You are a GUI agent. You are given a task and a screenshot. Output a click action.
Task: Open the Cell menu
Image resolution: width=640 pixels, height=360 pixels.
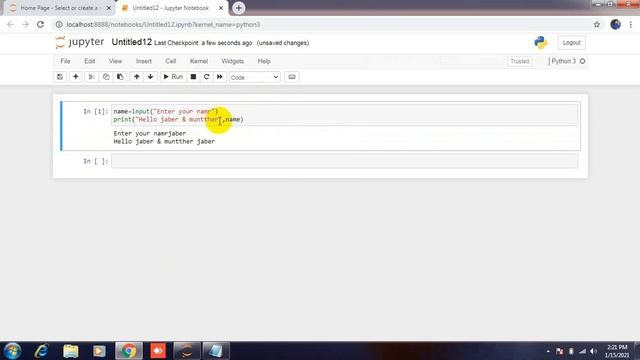coord(171,61)
